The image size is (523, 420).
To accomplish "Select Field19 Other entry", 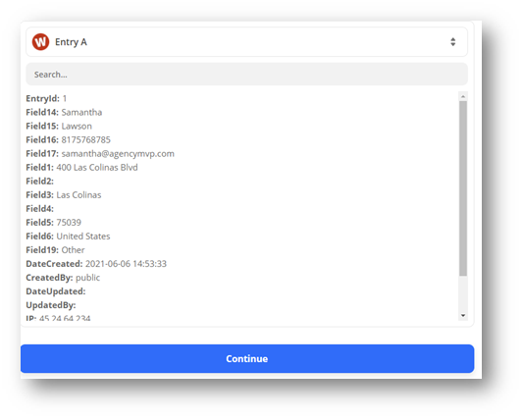I will [x=55, y=250].
